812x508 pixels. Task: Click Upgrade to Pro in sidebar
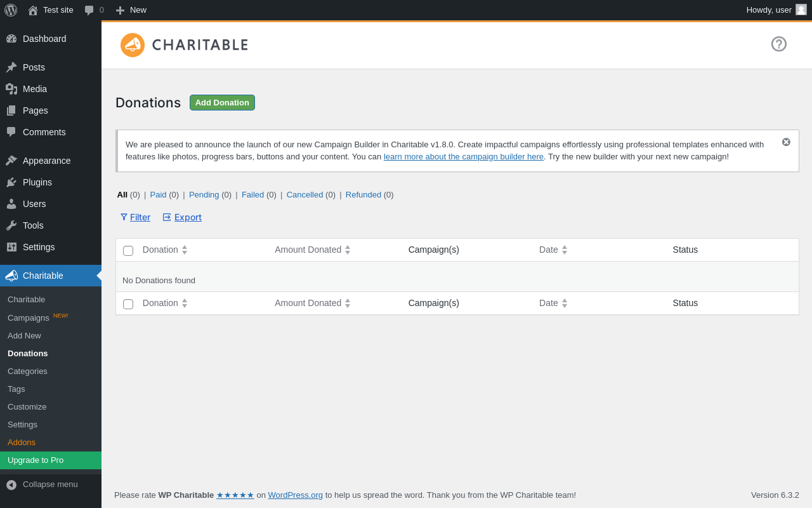[51, 460]
